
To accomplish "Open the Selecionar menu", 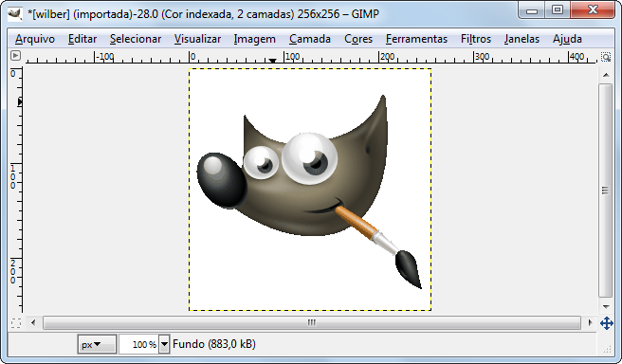I will coord(136,39).
